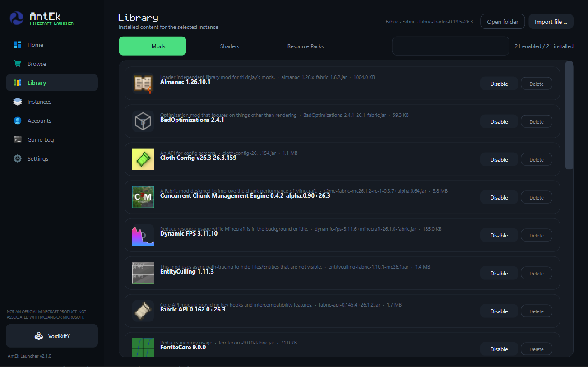Click the Game Log terminal icon
The image size is (588, 367).
click(x=18, y=139)
